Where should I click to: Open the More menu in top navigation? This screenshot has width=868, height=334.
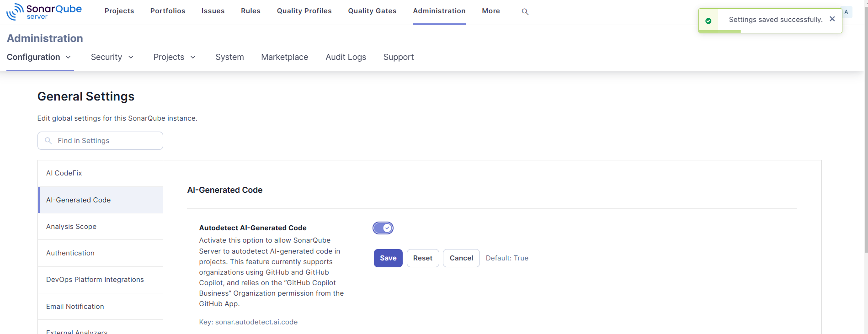[x=491, y=11]
